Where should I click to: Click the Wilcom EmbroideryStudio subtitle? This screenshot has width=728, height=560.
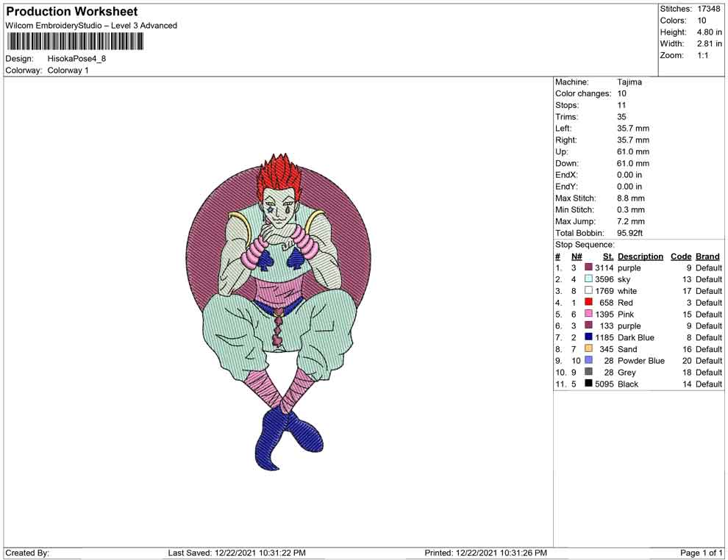[x=91, y=26]
